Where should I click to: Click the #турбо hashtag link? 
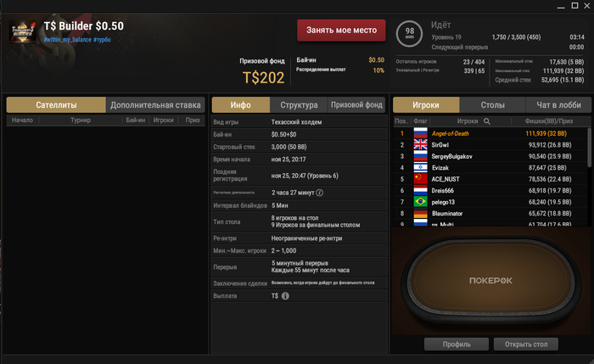102,39
